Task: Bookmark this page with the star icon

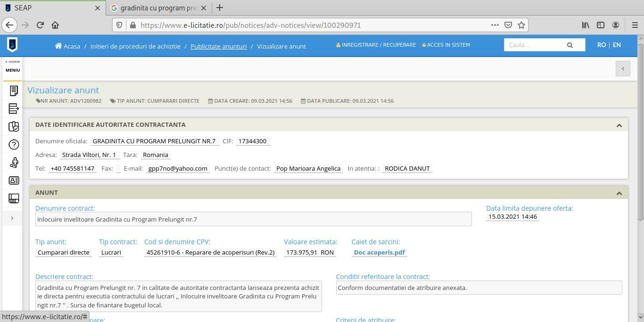Action: click(521, 25)
